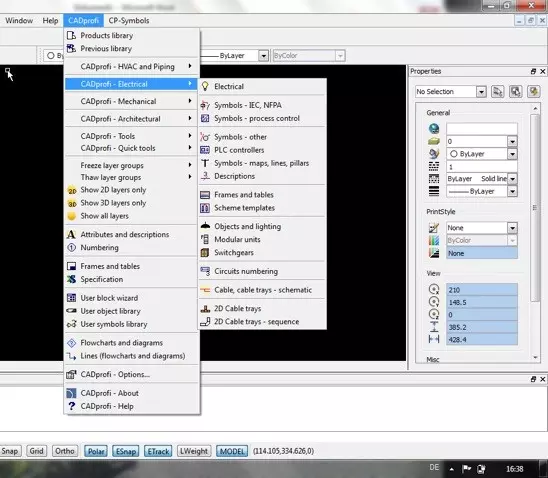The image size is (548, 478).
Task: Open Cable, cable trays - schematic
Action: [262, 290]
